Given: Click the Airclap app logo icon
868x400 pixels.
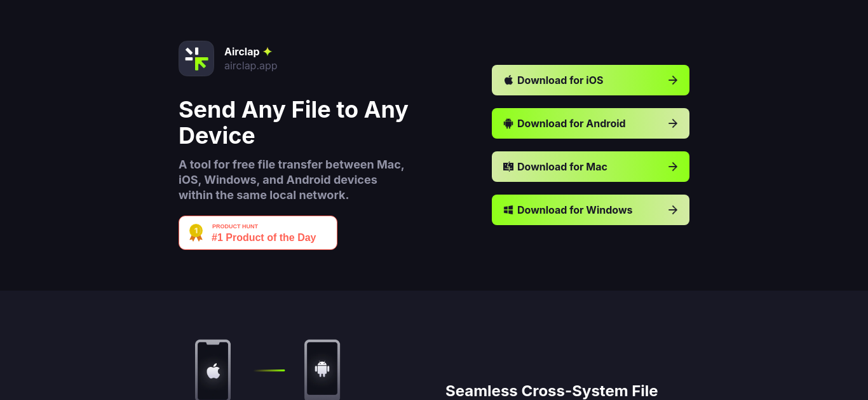Looking at the screenshot, I should [x=196, y=59].
